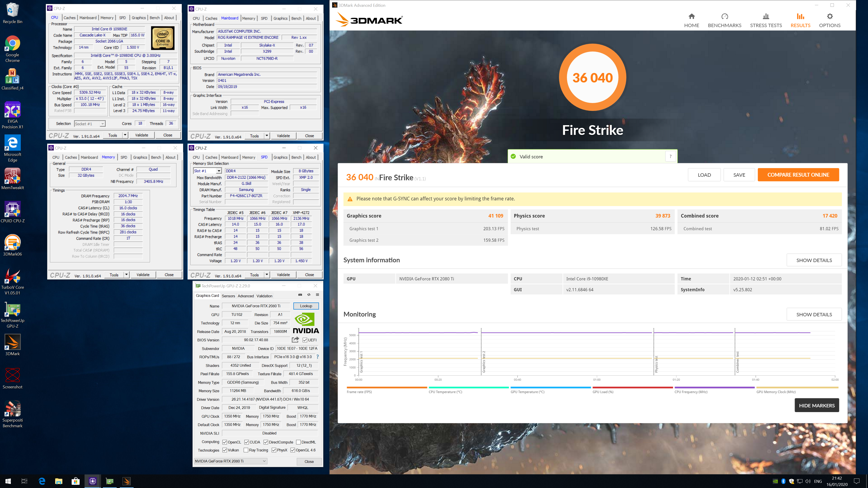Open GPU selector dropdown in GPU-Z

(231, 461)
